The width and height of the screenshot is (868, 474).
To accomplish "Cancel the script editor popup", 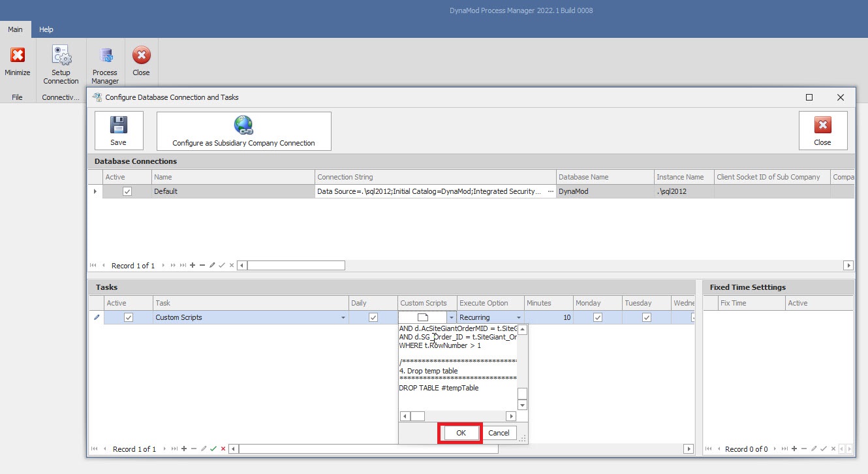I will (x=499, y=433).
